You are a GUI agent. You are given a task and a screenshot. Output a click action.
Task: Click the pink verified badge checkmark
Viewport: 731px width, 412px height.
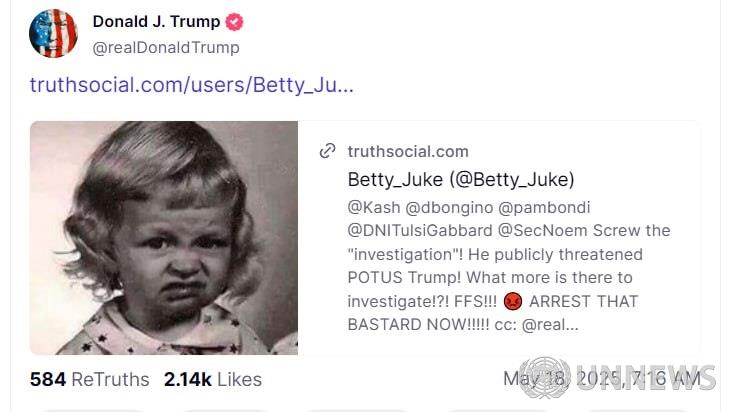point(234,22)
